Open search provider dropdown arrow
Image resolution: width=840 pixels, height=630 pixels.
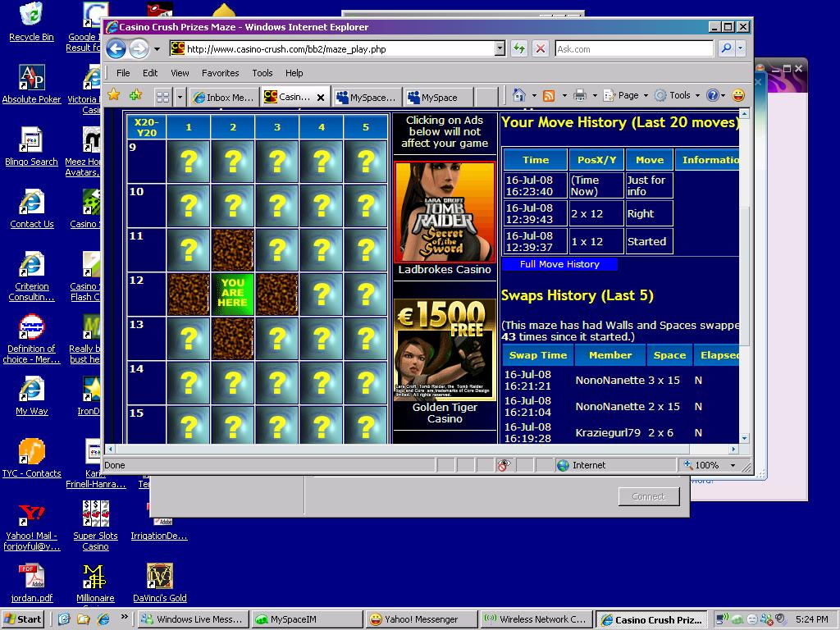click(x=741, y=48)
